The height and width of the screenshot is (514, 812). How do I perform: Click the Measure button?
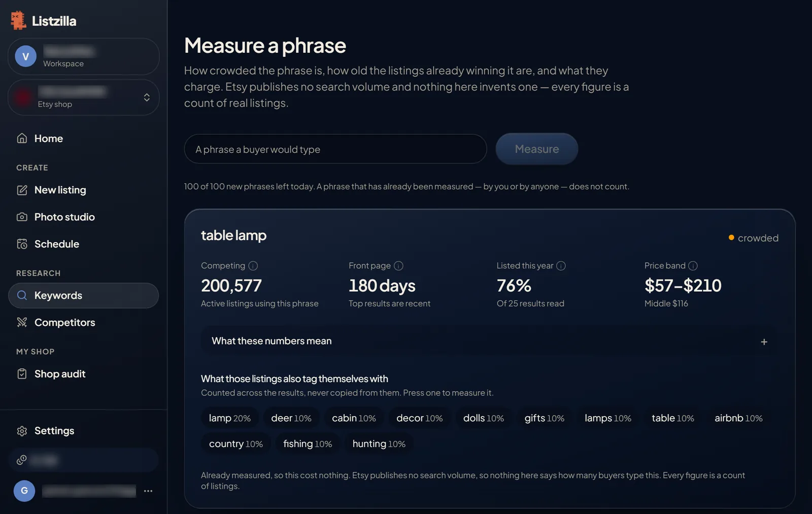537,149
